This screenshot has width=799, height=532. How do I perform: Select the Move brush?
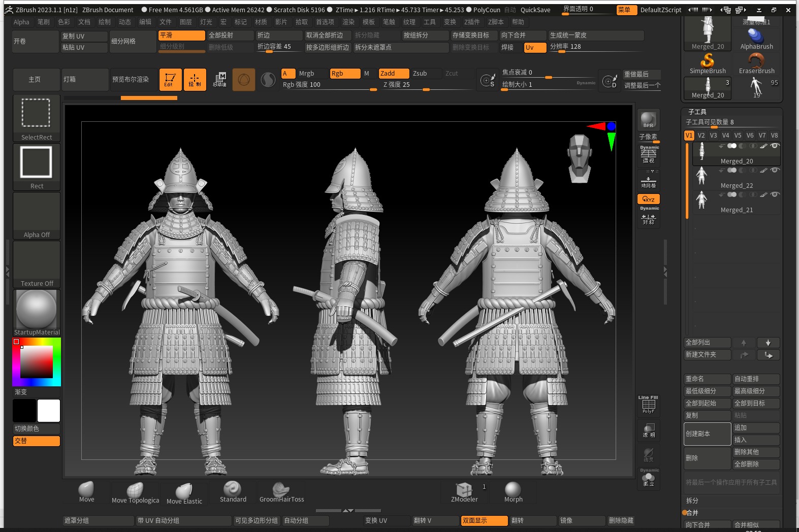coord(86,492)
